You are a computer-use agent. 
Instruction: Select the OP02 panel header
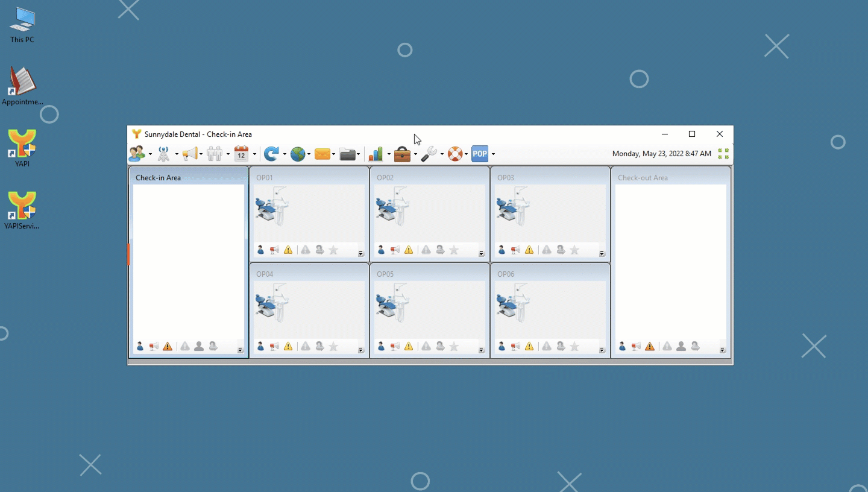coord(430,177)
